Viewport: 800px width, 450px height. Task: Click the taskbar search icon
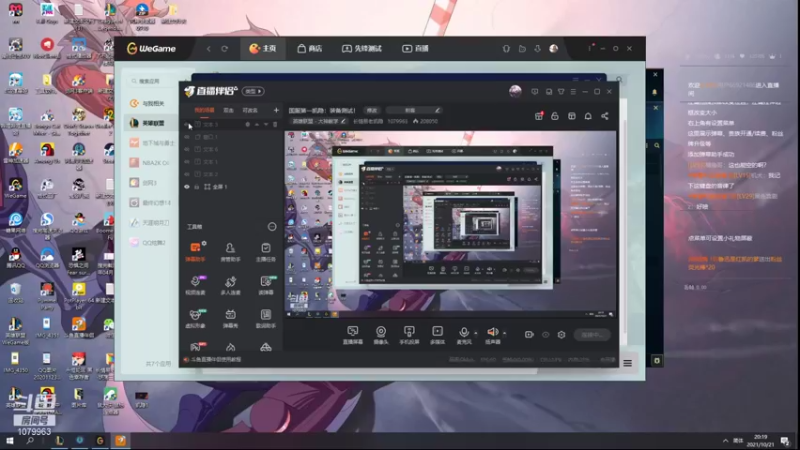[x=30, y=441]
